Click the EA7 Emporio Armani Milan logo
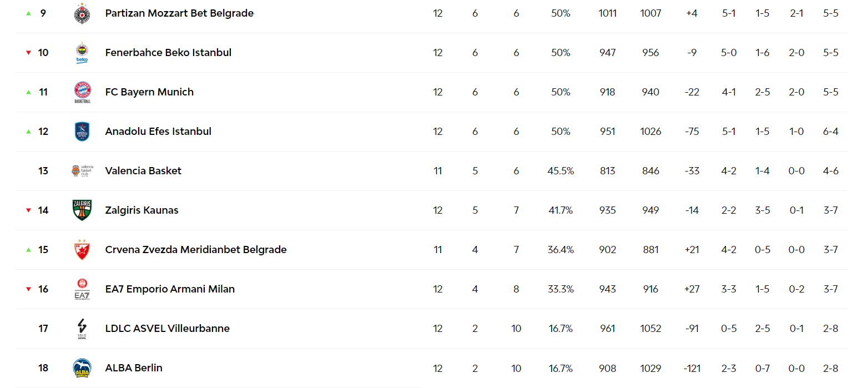The width and height of the screenshot is (868, 388). tap(82, 289)
